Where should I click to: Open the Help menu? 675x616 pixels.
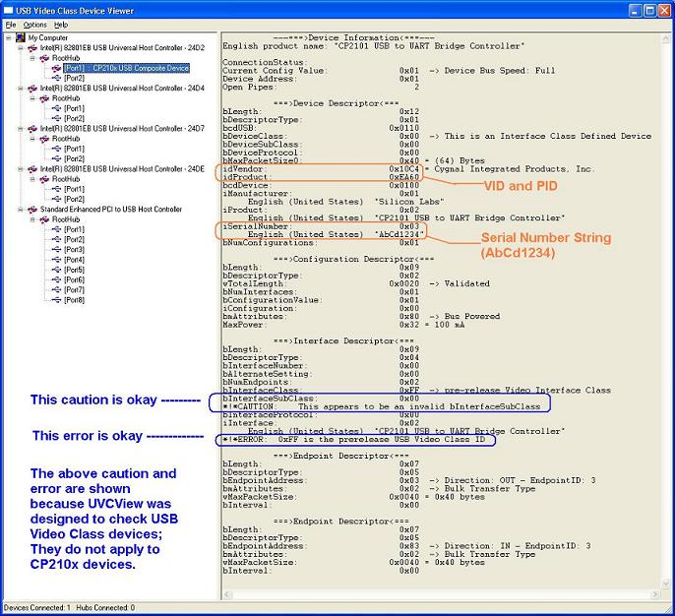point(61,25)
